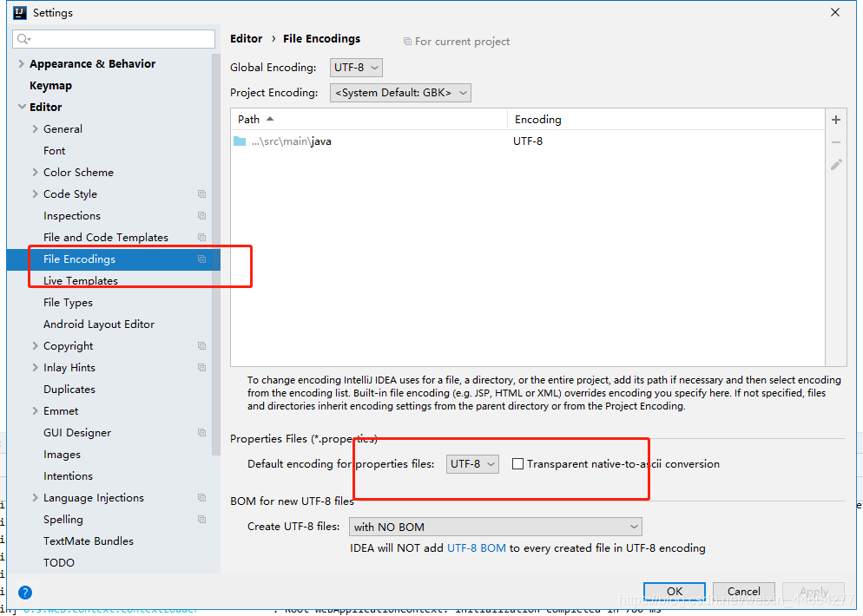Image resolution: width=863 pixels, height=616 pixels.
Task: Click the edit pencil icon
Action: (835, 165)
